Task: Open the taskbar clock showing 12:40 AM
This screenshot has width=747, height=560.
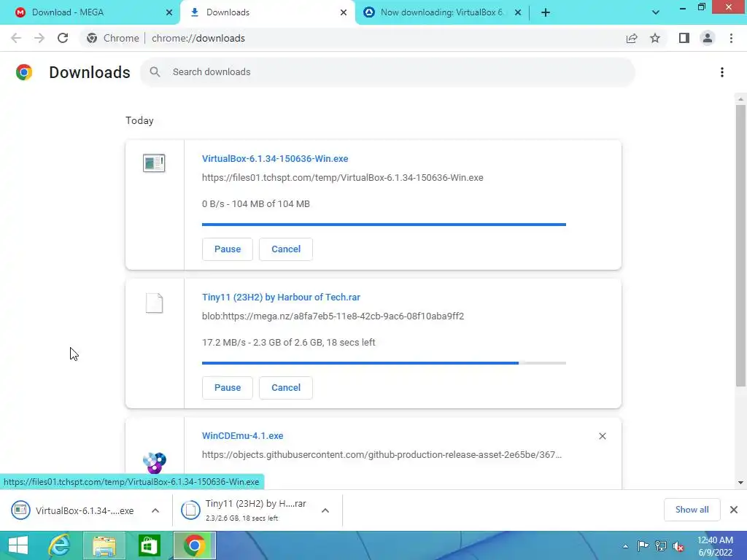Action: click(x=715, y=546)
